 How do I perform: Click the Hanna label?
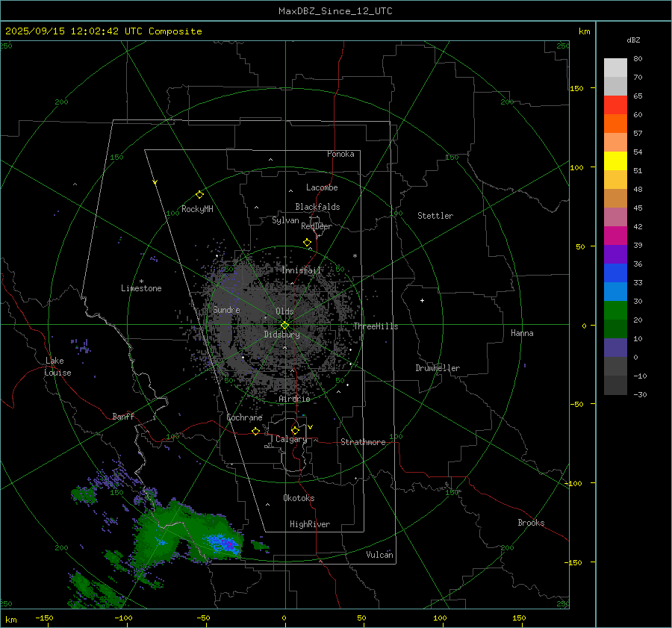(522, 333)
